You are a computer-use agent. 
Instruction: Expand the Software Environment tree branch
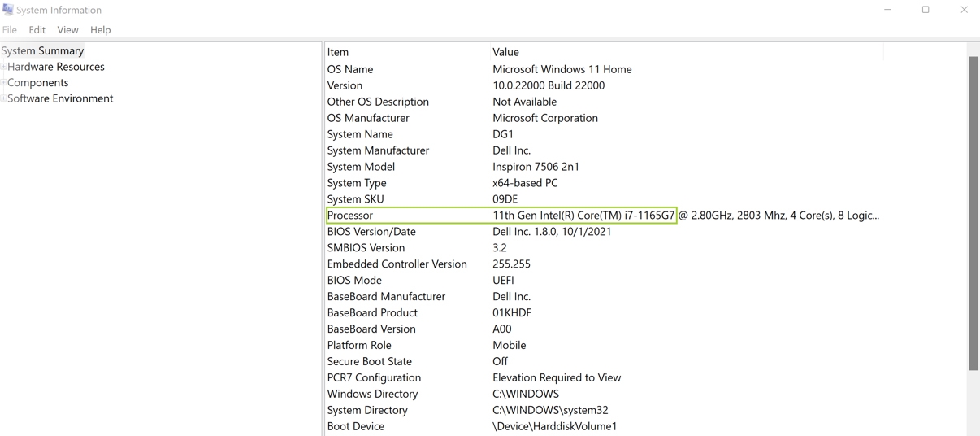3,98
